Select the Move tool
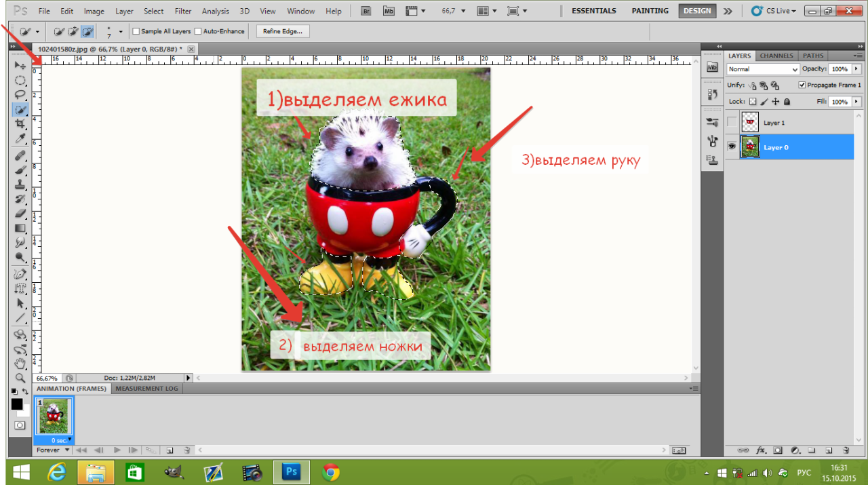Image resolution: width=868 pixels, height=485 pixels. pos(20,66)
